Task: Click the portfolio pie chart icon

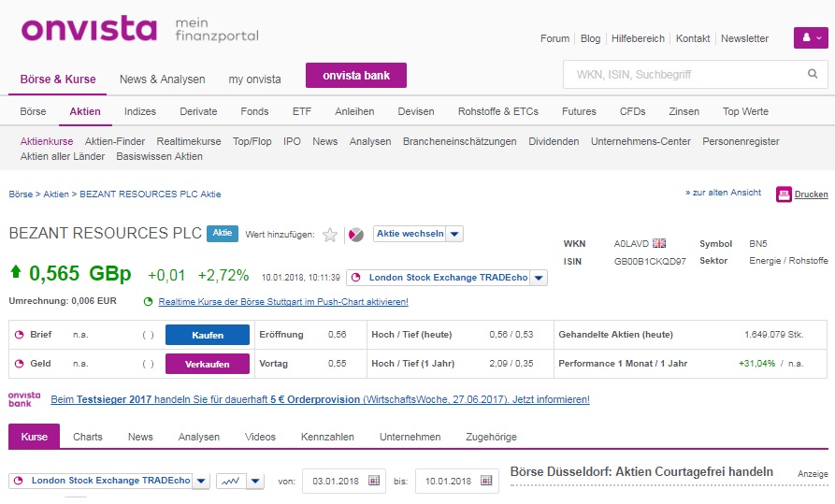Action: [x=355, y=235]
